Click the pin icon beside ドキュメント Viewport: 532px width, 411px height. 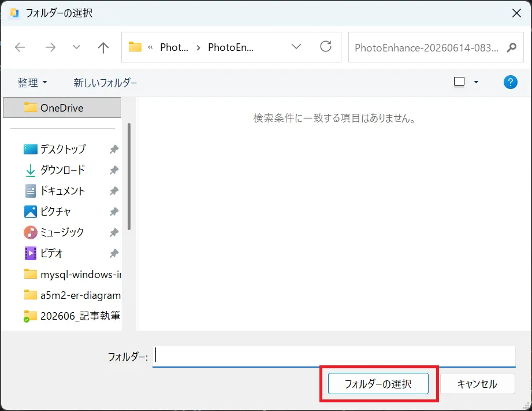(x=114, y=191)
